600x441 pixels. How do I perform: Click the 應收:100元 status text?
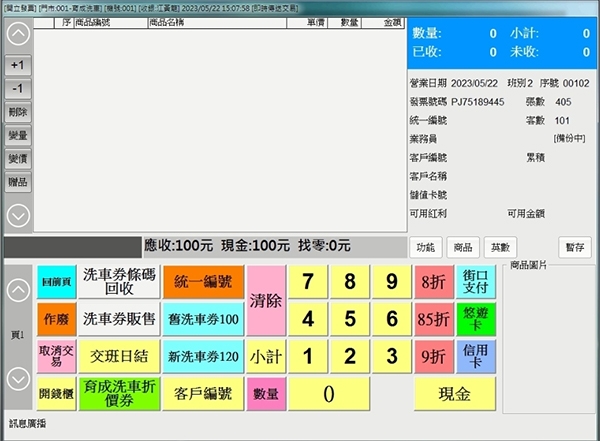pyautogui.click(x=179, y=246)
